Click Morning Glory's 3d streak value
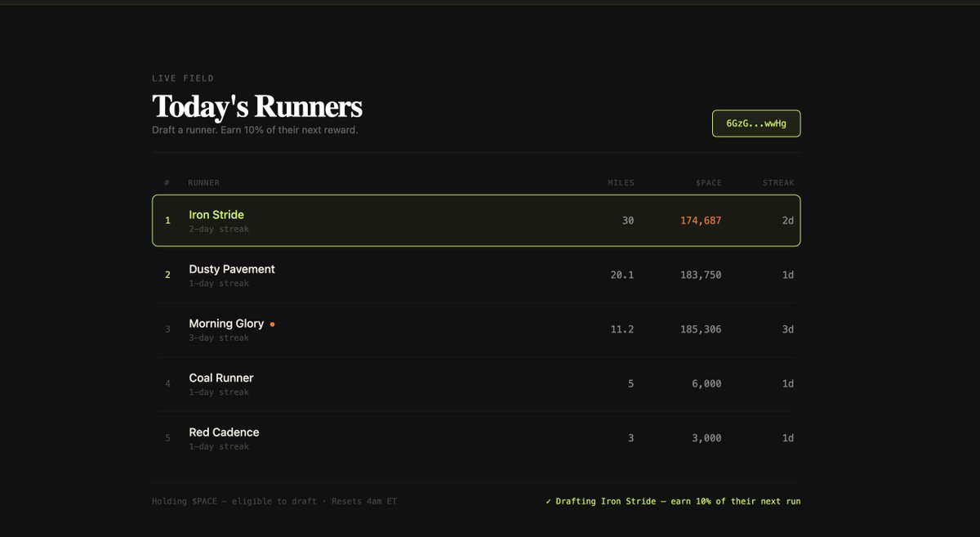Image resolution: width=980 pixels, height=537 pixels. [788, 329]
